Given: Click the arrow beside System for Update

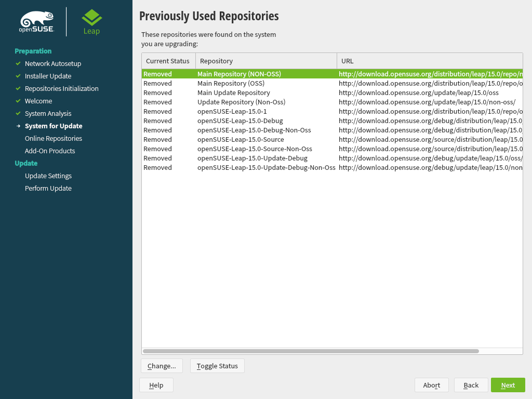Looking at the screenshot, I should 18,126.
